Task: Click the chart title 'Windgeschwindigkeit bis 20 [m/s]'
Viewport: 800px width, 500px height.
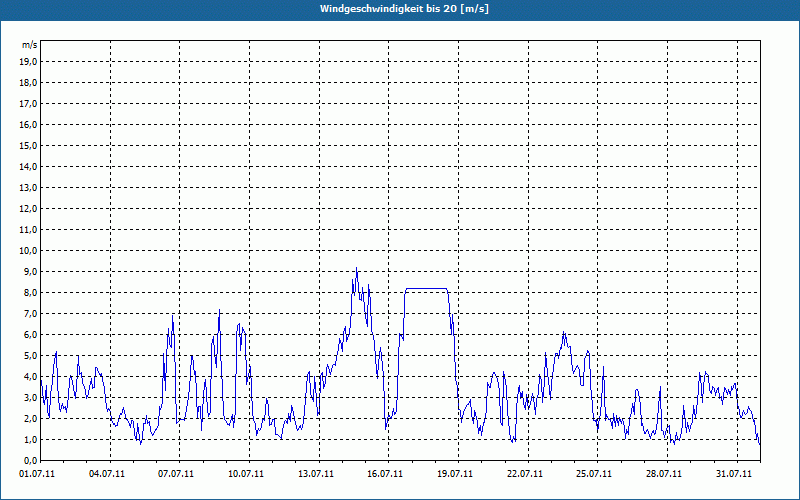Action: click(404, 9)
